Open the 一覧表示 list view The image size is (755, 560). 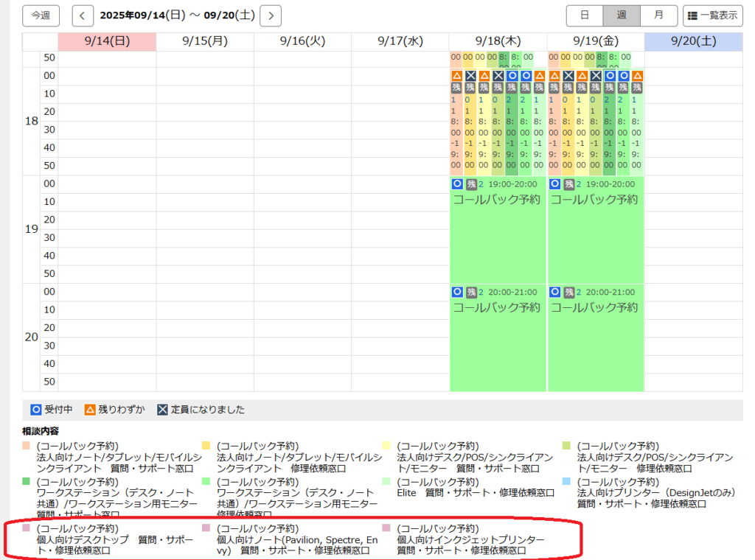click(712, 15)
